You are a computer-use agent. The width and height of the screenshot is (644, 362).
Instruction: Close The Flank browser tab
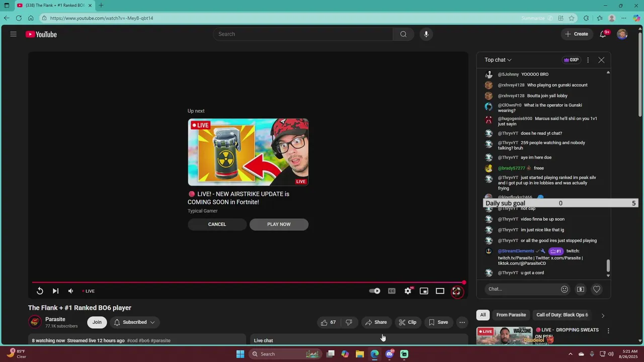tap(90, 6)
